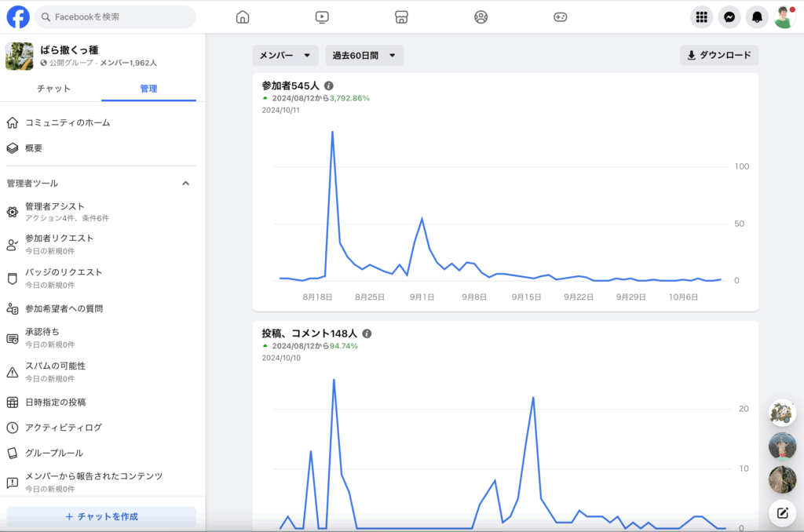The height and width of the screenshot is (532, 804).
Task: Click info icon beside 投稿、コメント148人
Action: tap(367, 333)
